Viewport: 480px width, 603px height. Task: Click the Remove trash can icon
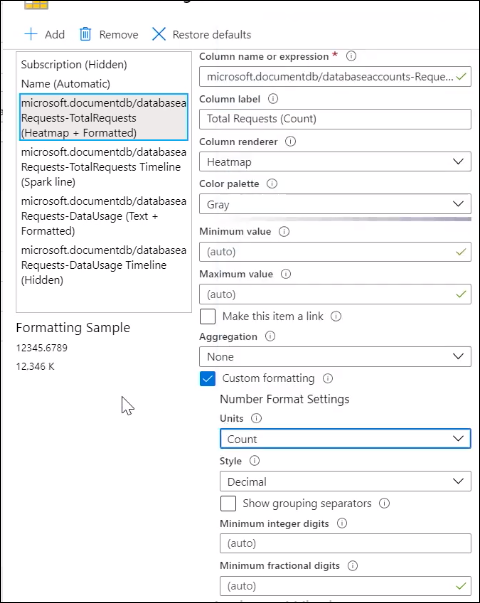click(x=85, y=34)
